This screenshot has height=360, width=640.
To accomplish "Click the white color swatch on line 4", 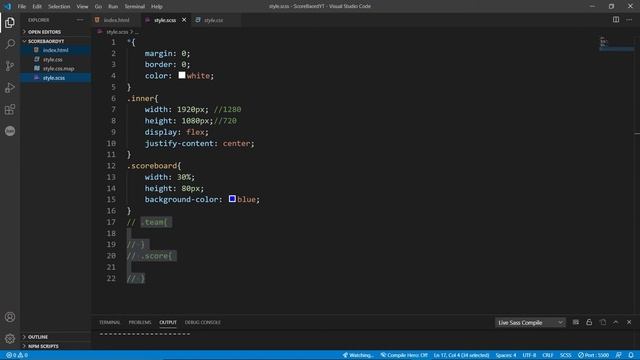I will click(182, 75).
